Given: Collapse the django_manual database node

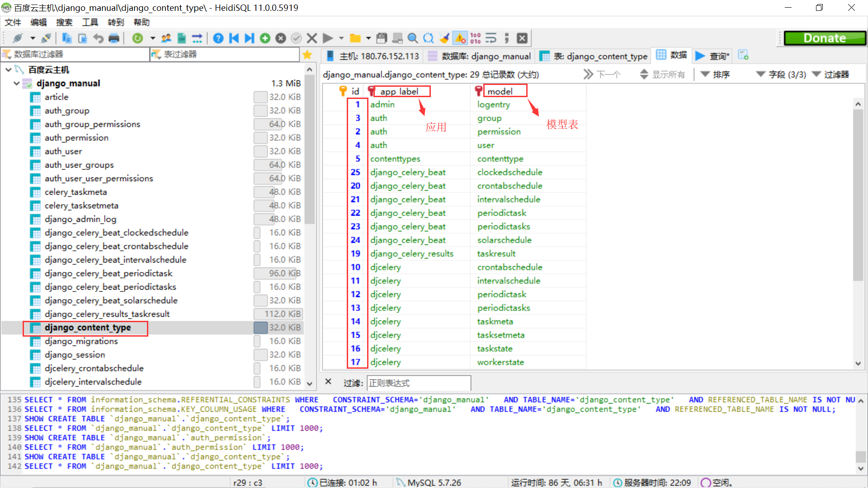Looking at the screenshot, I should point(17,83).
